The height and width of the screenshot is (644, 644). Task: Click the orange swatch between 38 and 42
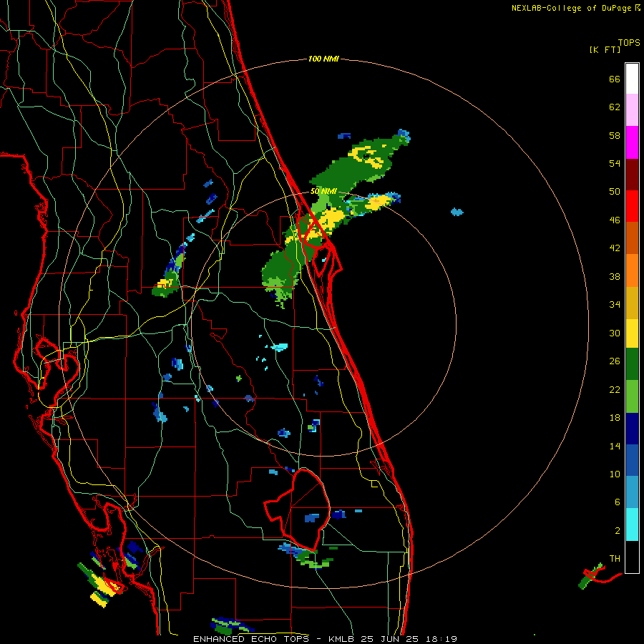632,270
